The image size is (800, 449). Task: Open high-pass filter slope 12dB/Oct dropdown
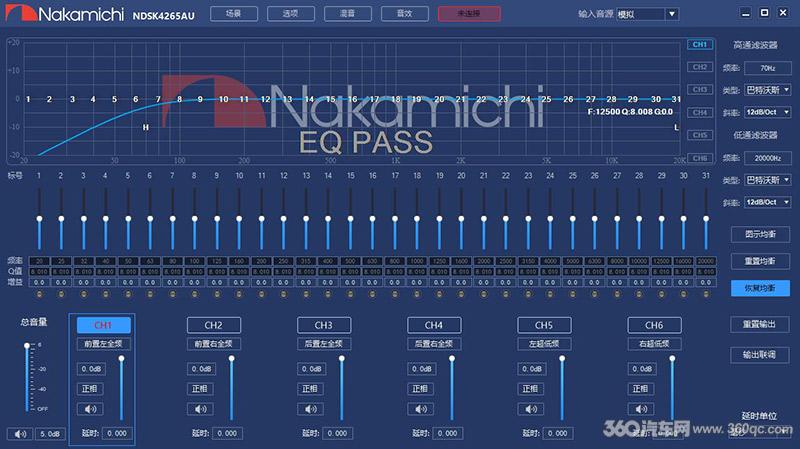coord(768,112)
